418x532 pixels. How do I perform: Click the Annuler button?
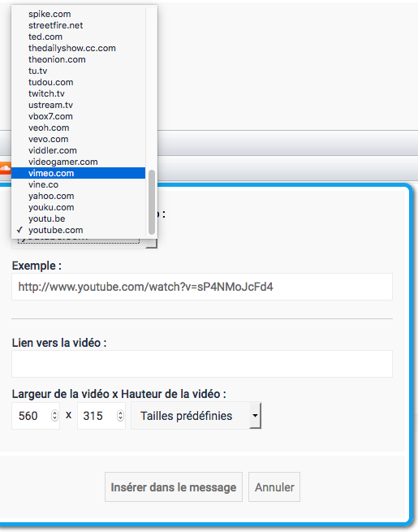(x=274, y=487)
